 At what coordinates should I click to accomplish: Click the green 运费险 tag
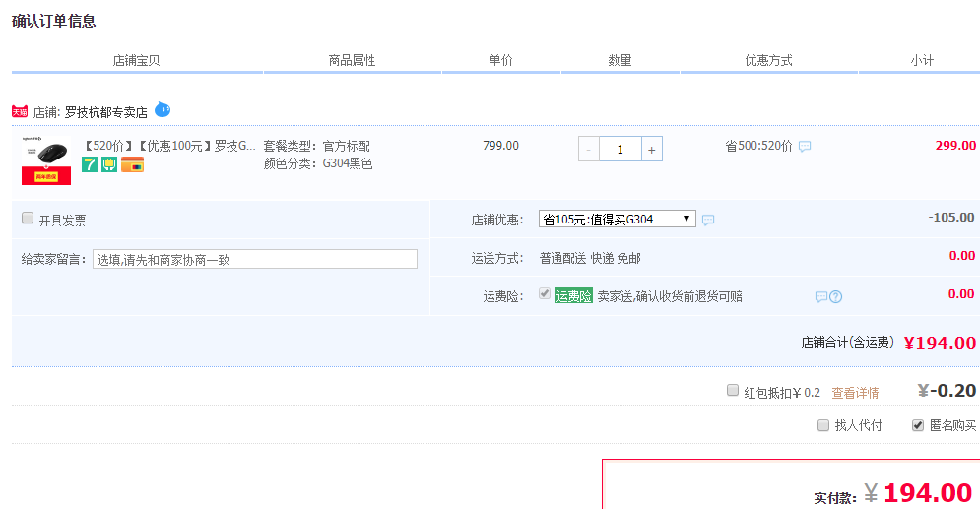click(574, 296)
